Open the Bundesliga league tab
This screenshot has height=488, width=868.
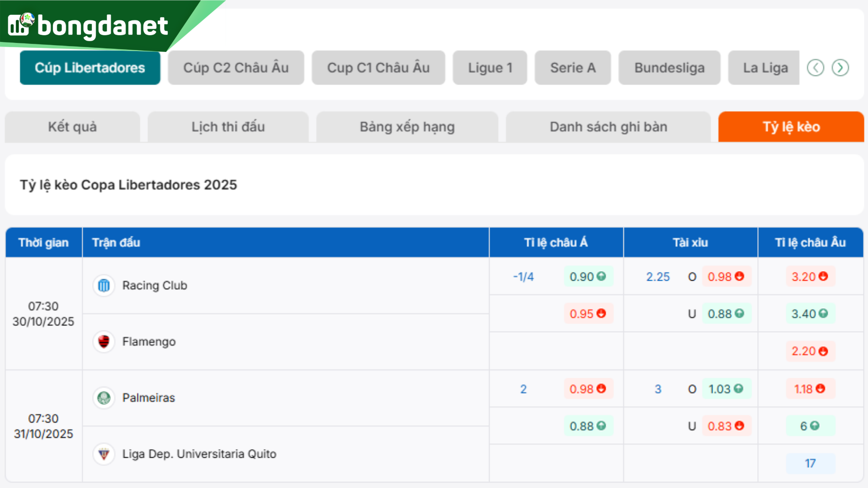tap(669, 68)
